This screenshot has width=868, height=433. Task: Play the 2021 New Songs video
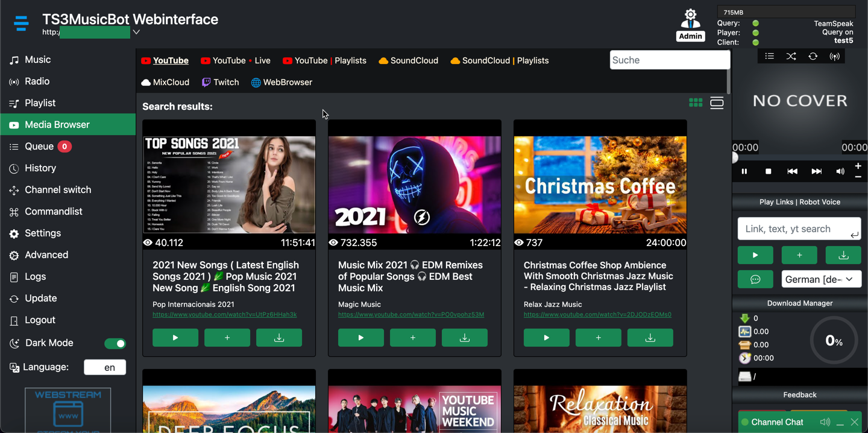[x=175, y=338]
